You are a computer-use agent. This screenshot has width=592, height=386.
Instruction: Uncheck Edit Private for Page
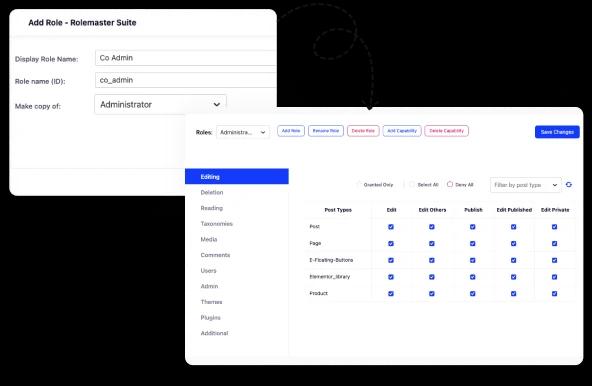click(554, 244)
